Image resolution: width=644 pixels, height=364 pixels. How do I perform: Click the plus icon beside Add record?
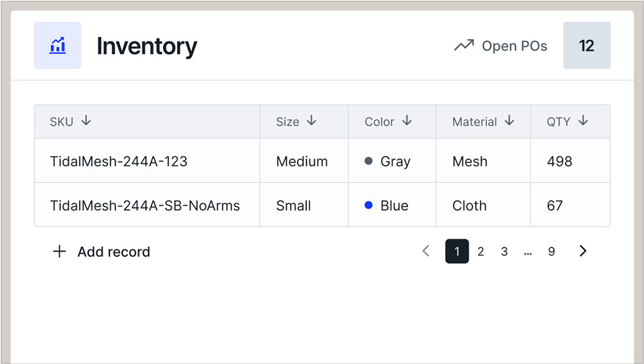(x=59, y=252)
